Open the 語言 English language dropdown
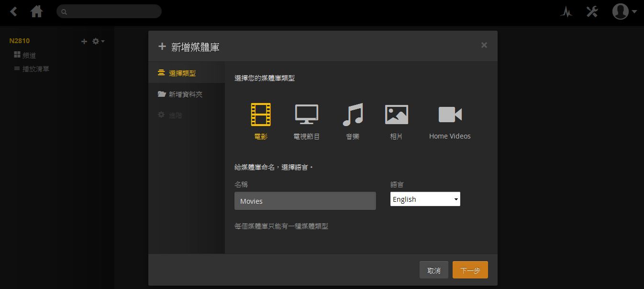This screenshot has height=289, width=644. click(425, 199)
